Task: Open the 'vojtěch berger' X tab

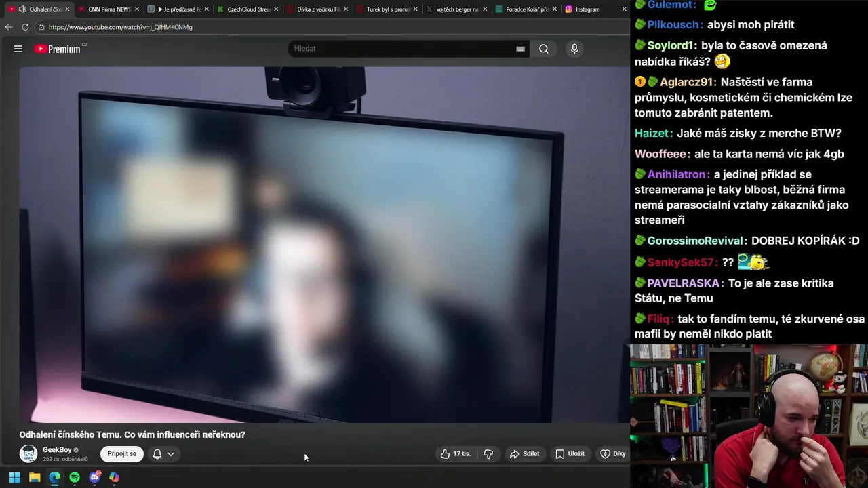Action: point(456,9)
